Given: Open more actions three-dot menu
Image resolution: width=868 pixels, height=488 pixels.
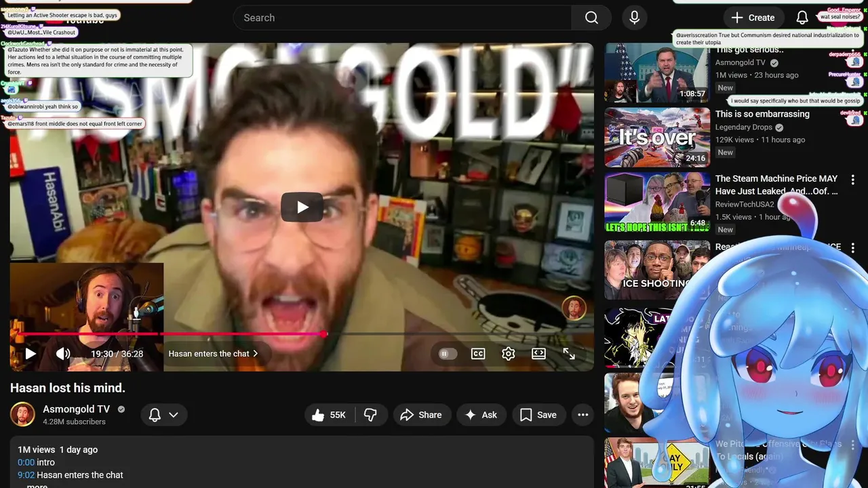Looking at the screenshot, I should pyautogui.click(x=583, y=415).
